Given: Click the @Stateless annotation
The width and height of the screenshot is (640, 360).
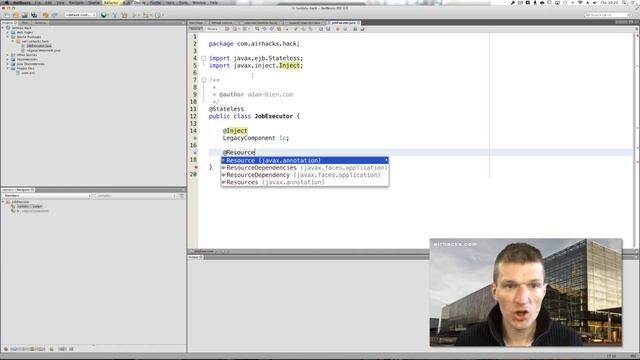Looking at the screenshot, I should click(226, 109).
